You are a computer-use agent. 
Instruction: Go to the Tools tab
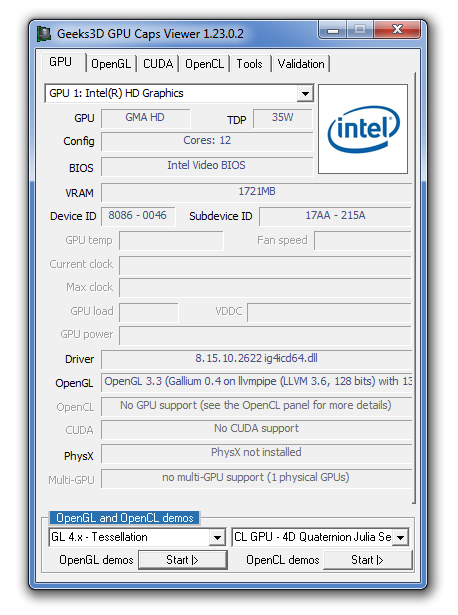point(249,64)
